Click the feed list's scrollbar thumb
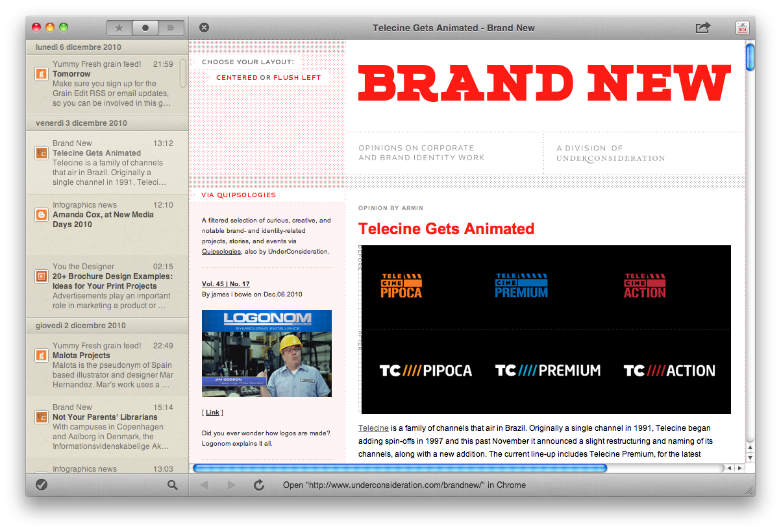 183,73
